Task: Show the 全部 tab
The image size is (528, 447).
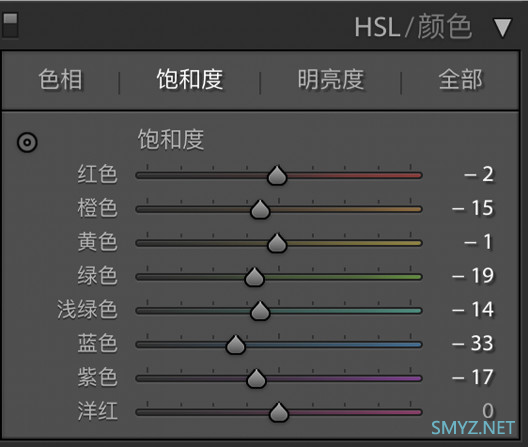Action: pos(460,79)
